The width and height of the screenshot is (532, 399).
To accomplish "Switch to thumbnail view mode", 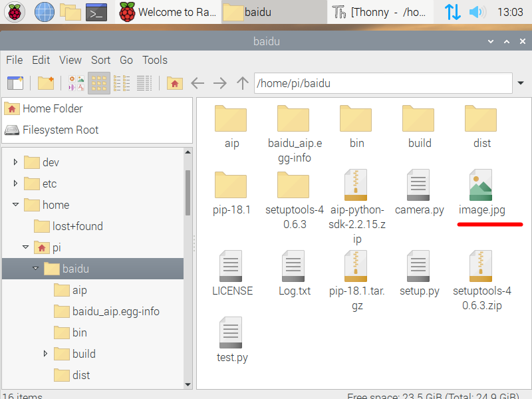I will [76, 83].
